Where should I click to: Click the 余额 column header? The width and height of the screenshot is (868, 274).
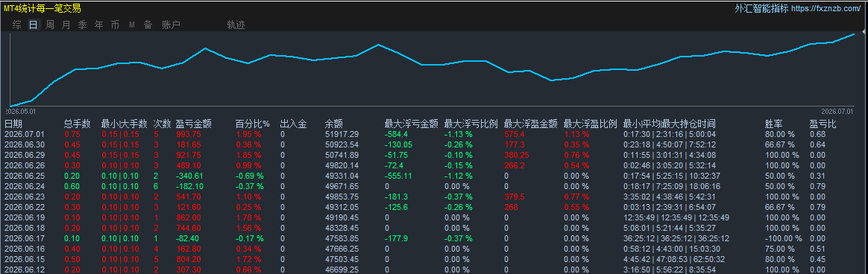(x=334, y=124)
